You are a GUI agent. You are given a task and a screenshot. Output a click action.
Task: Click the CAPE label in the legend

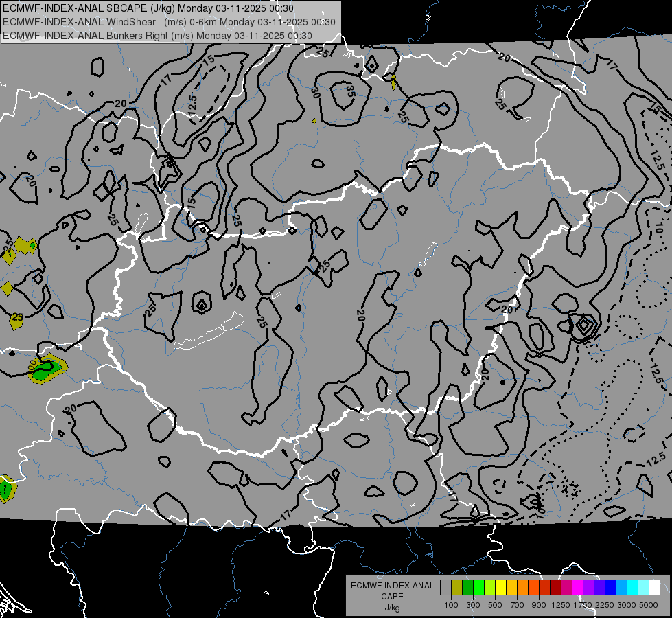point(392,597)
